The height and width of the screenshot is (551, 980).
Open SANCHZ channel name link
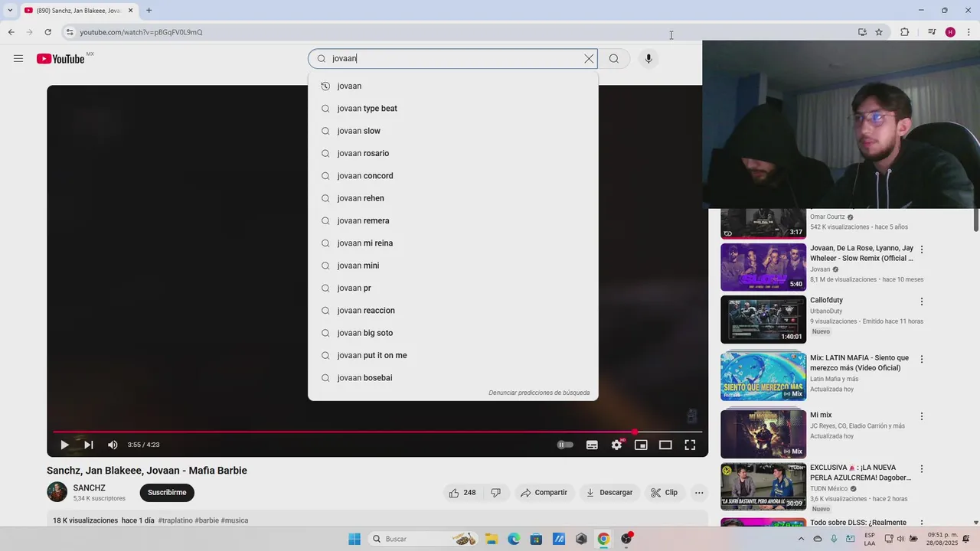pos(89,487)
